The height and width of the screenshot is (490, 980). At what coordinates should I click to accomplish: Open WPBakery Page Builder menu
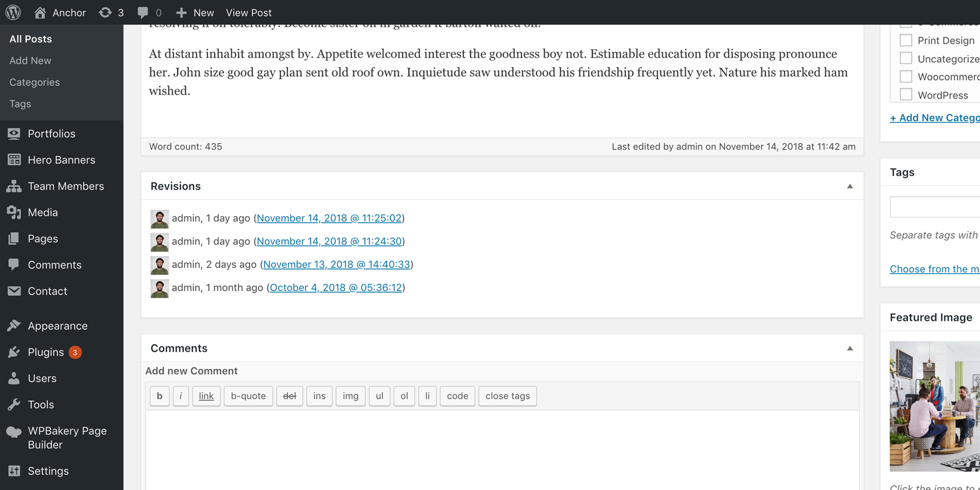point(67,438)
